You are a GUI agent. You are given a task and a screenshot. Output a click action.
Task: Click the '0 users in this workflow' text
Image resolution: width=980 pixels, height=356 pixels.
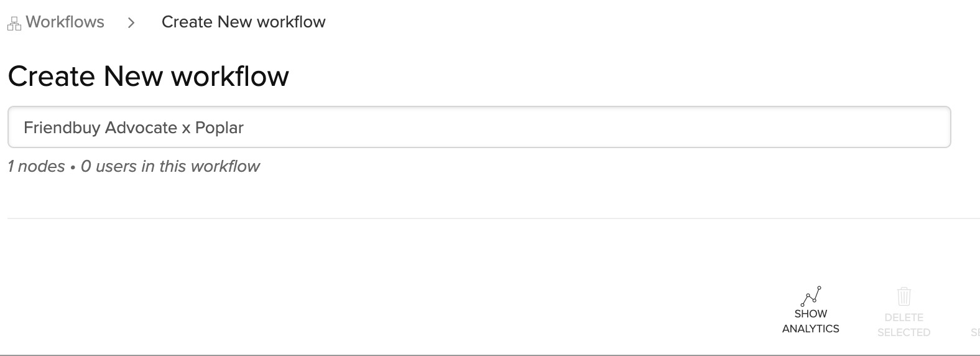tap(170, 166)
